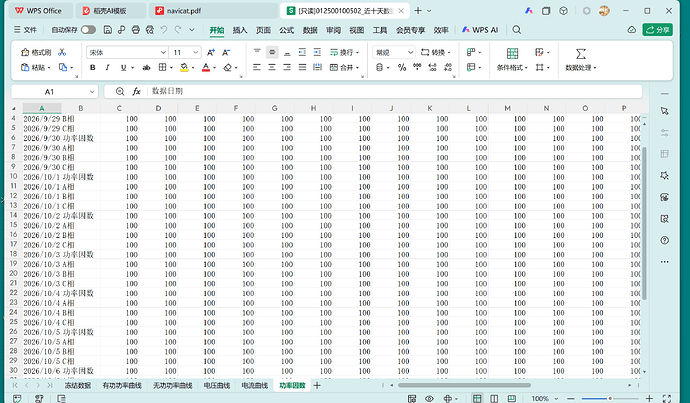Expand the quick access toolbar chevron
The width and height of the screenshot is (690, 403).
click(x=192, y=29)
